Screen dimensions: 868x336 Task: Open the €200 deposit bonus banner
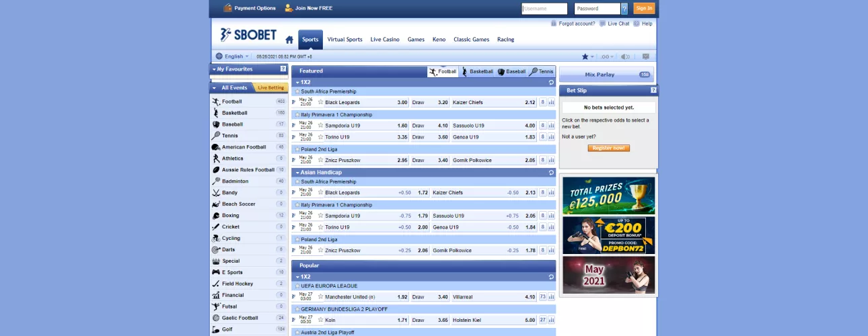pyautogui.click(x=608, y=235)
